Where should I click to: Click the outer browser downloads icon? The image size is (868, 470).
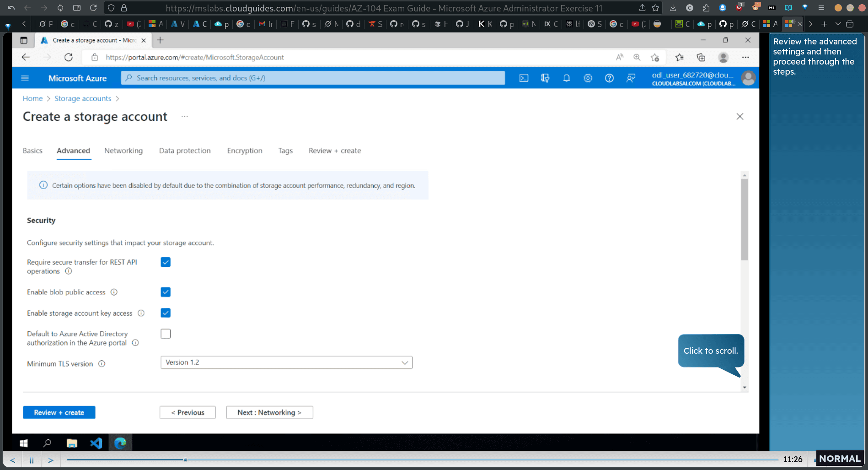pyautogui.click(x=673, y=8)
